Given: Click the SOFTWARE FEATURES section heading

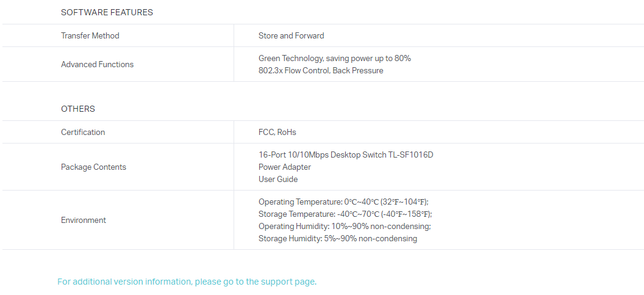Looking at the screenshot, I should pos(107,12).
